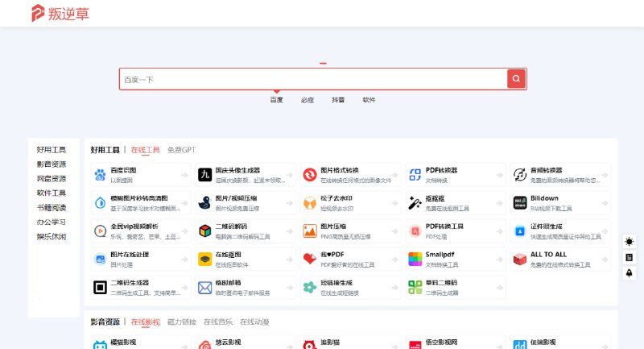Click the ALL TO ALL red cube icon

point(520,260)
